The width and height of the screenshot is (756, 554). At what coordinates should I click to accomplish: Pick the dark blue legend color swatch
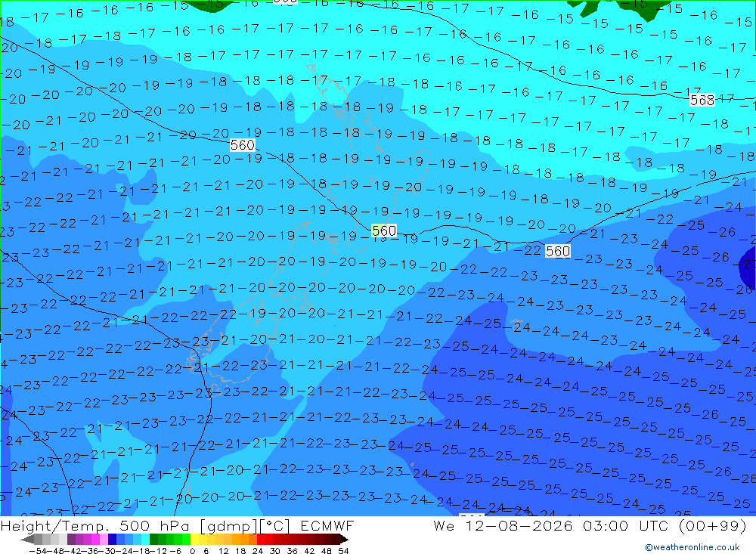point(112,540)
